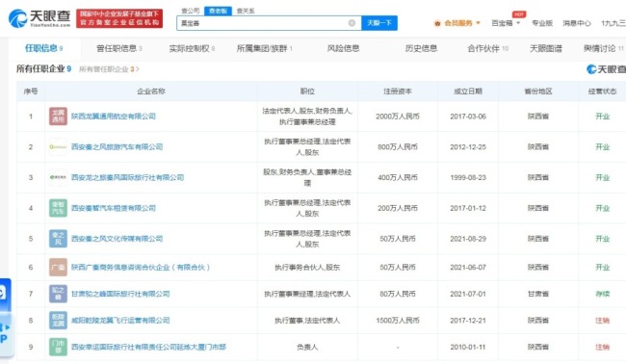Screen dimensions: 626x364
Task: Click the 2000万人民币 capital cell
Action: point(398,117)
